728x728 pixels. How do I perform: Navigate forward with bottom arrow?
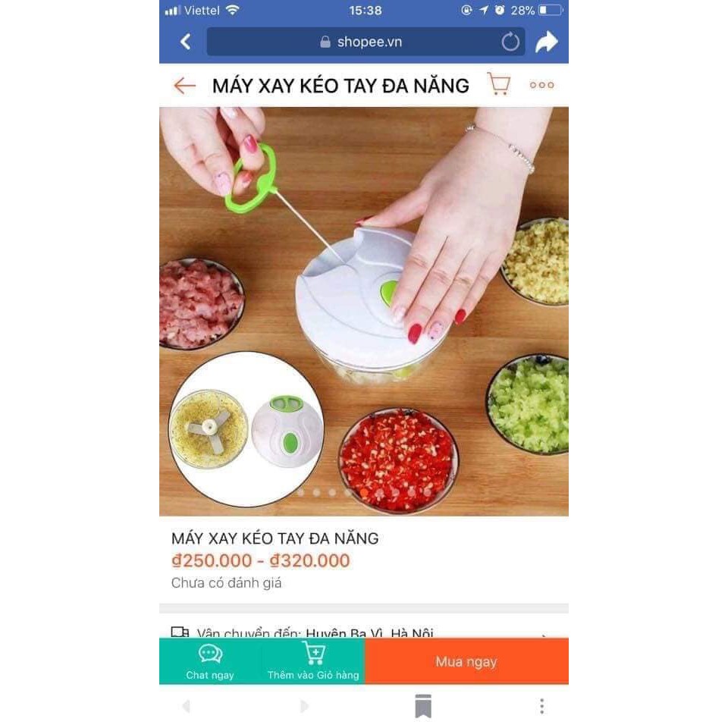tap(305, 706)
